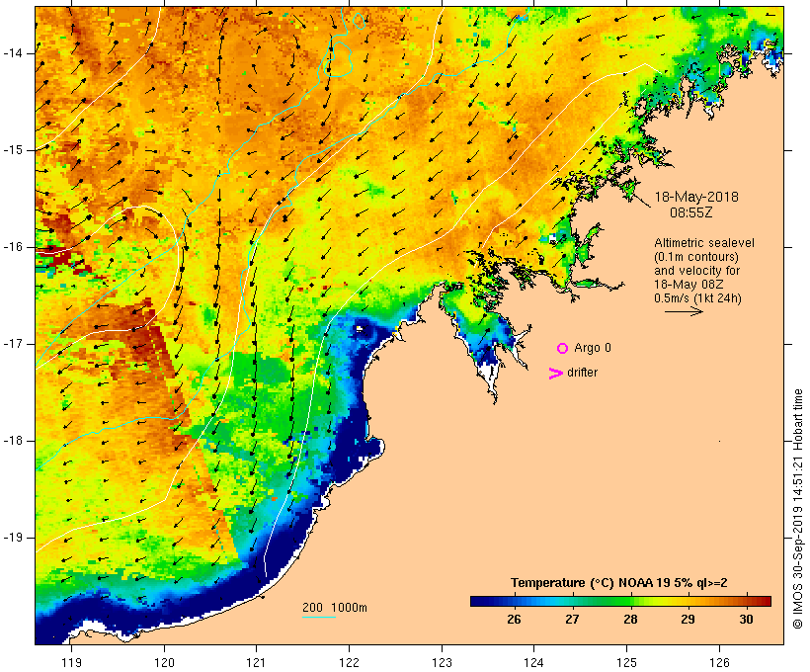Click the colorbar tick label '27'
Viewport: 810px width, 672px height.
572,620
